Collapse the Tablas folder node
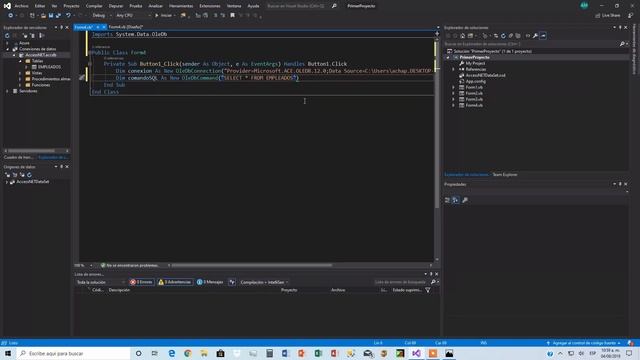 click(x=20, y=61)
